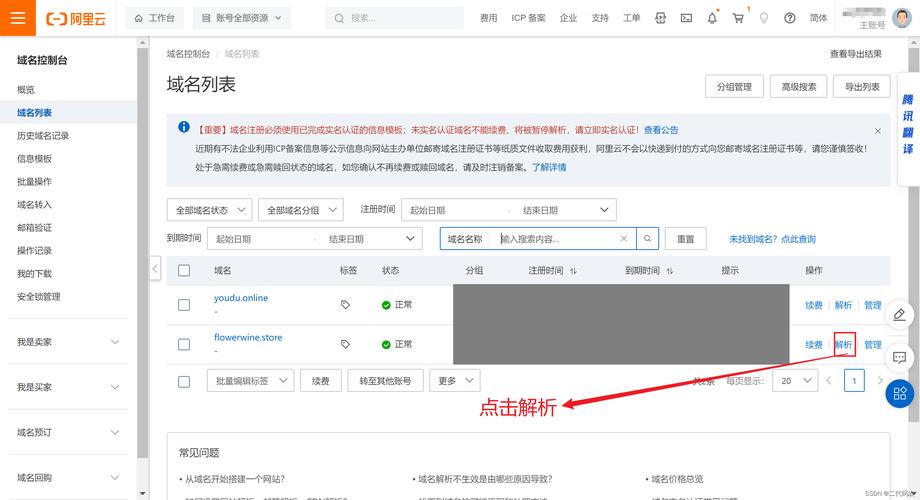This screenshot has height=500, width=920.
Task: Open the 批量编辑标签 dropdown
Action: click(251, 381)
